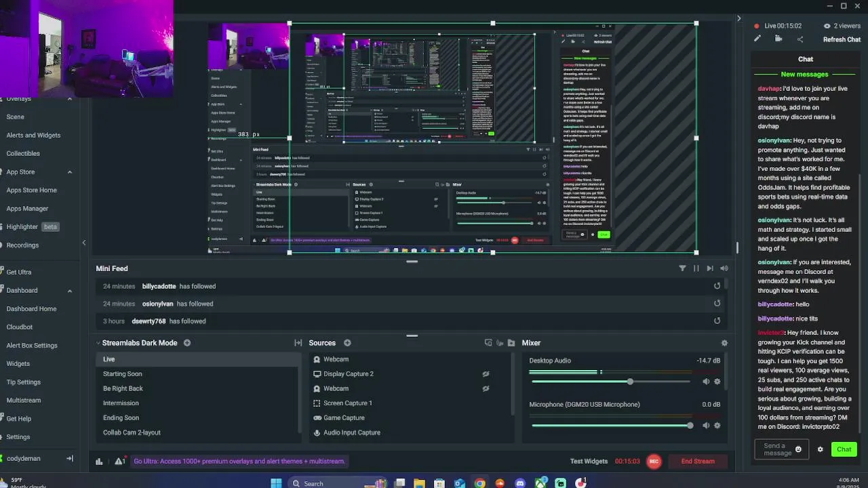Image resolution: width=868 pixels, height=488 pixels.
Task: Open the emoji picker in chat
Action: click(x=798, y=449)
